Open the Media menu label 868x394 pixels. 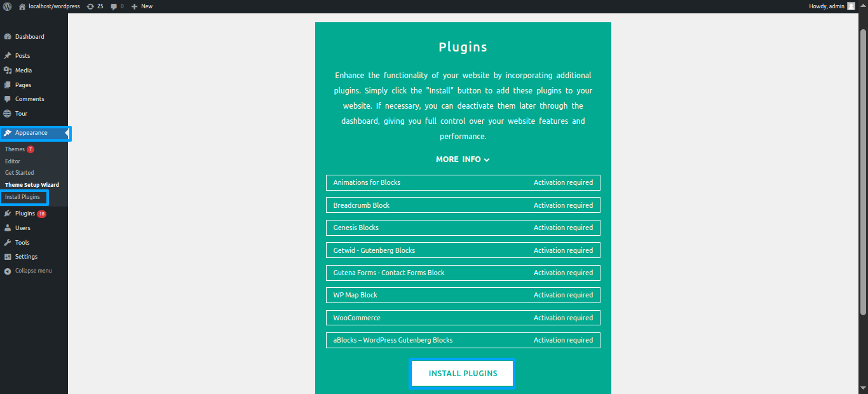[x=24, y=71]
